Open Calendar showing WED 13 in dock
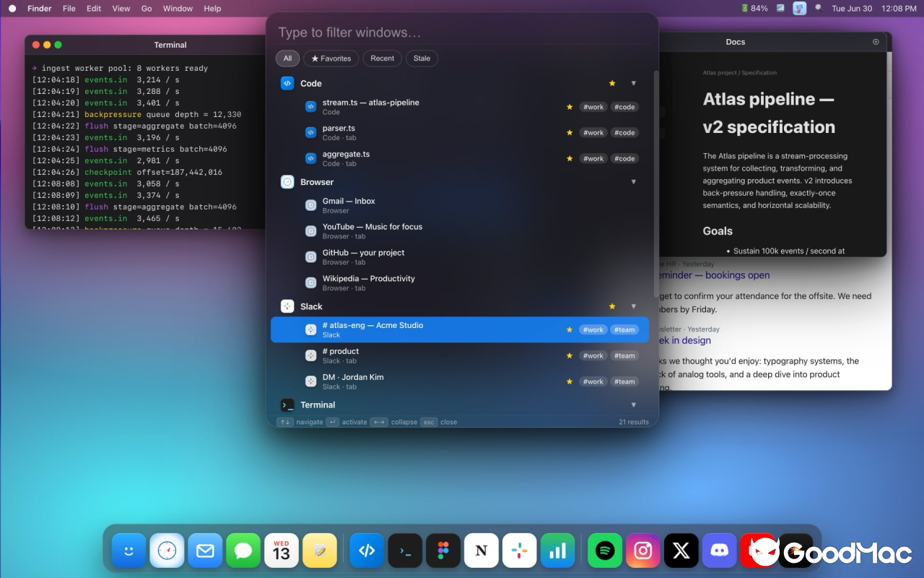This screenshot has width=924, height=578. tap(282, 551)
